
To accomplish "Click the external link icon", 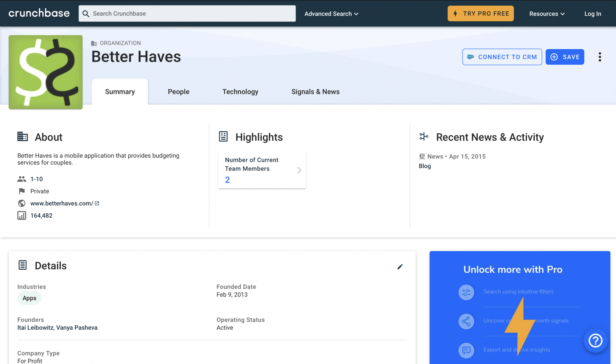I will (97, 203).
